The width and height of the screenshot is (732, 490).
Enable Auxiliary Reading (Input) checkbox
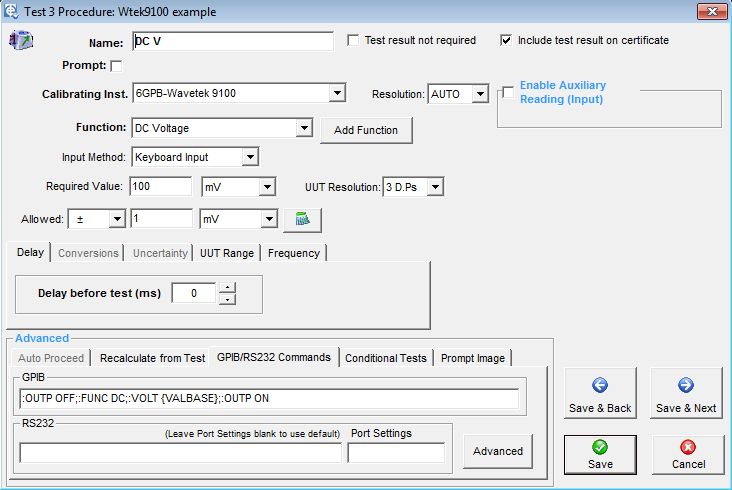(x=508, y=93)
